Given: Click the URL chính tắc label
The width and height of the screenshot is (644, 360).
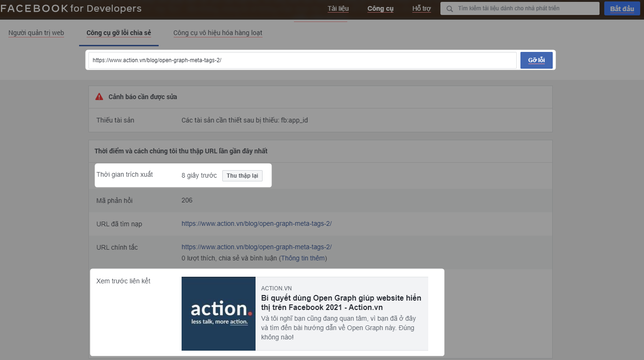Looking at the screenshot, I should click(117, 247).
